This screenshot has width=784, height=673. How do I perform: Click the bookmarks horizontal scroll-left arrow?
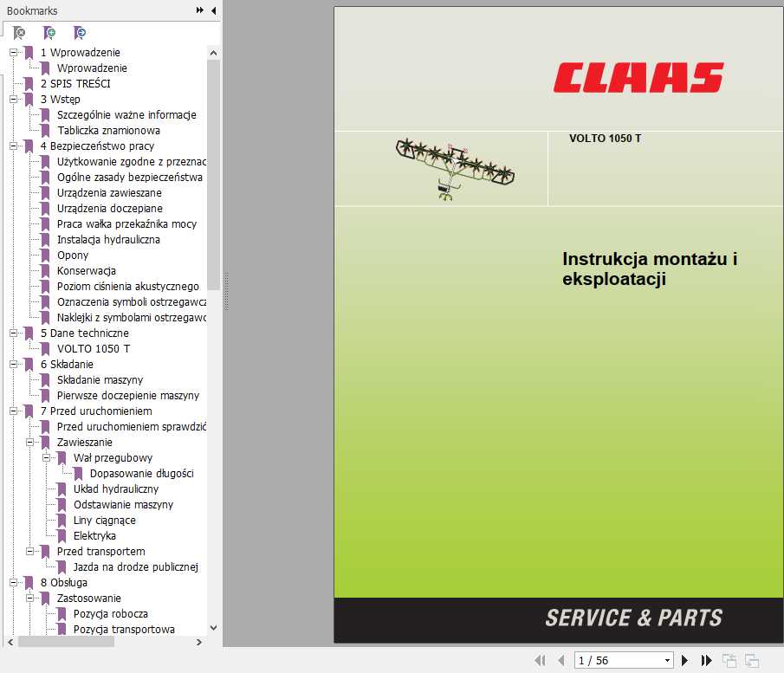pyautogui.click(x=10, y=642)
